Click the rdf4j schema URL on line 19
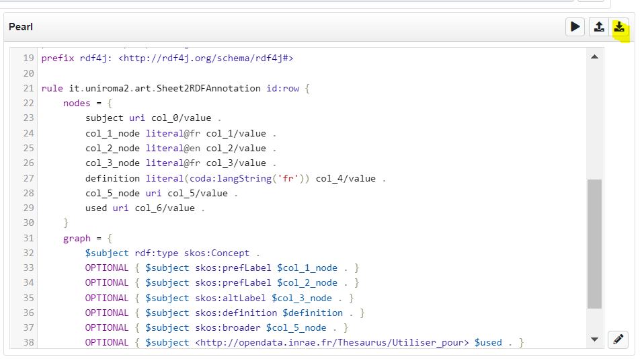The width and height of the screenshot is (644, 359). point(206,58)
